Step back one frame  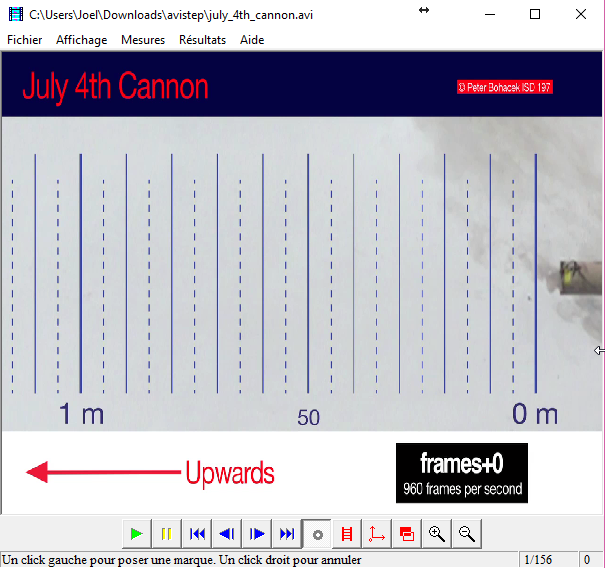(227, 534)
